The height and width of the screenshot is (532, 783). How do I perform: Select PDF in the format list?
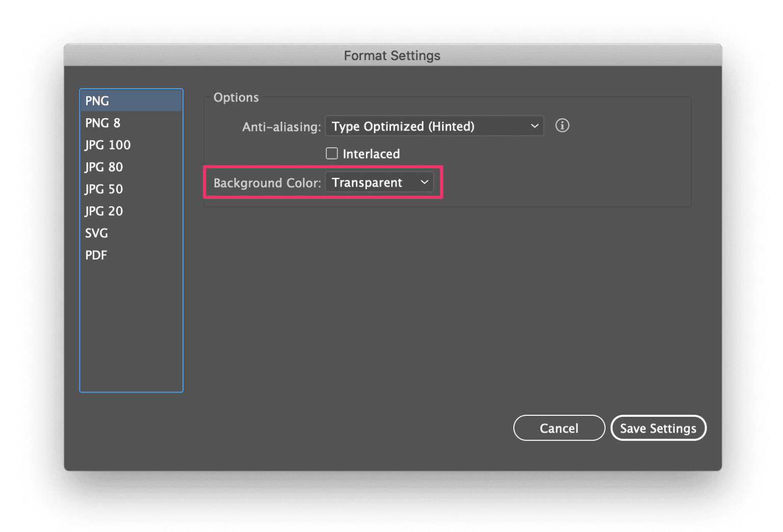[x=131, y=255]
